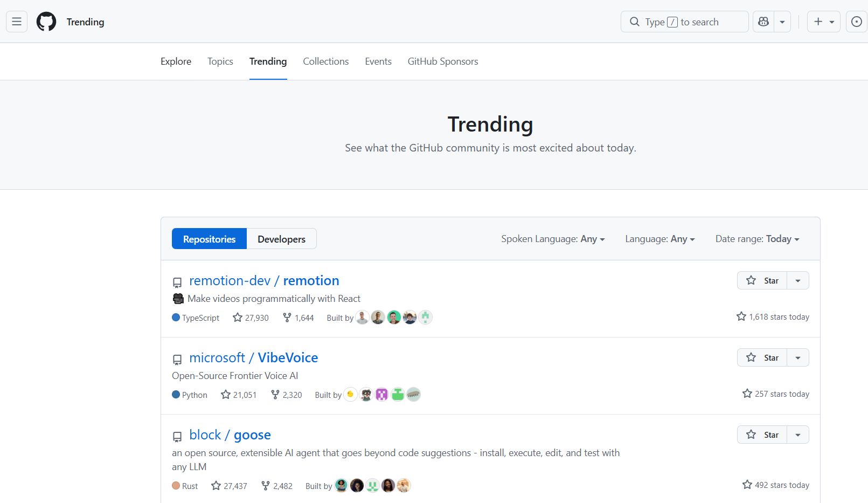This screenshot has width=868, height=503.
Task: Select the Trending nav tab
Action: coord(268,61)
